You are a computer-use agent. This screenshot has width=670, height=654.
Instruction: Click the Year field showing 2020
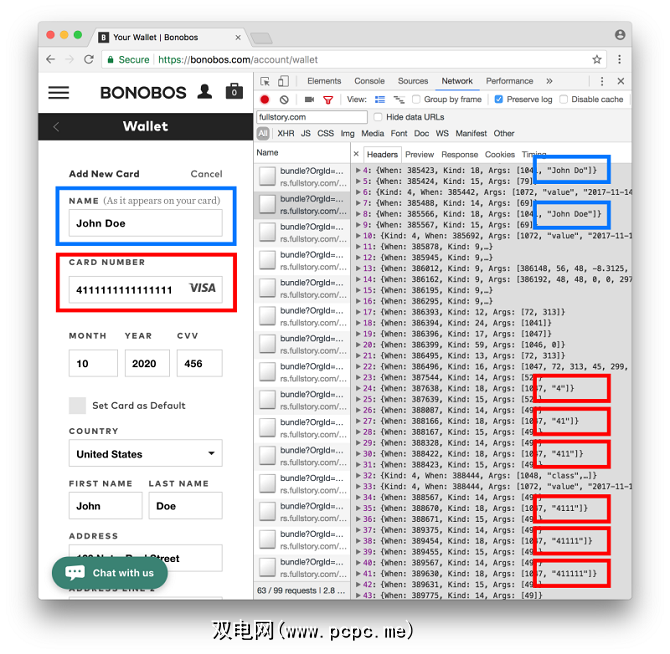(x=147, y=363)
